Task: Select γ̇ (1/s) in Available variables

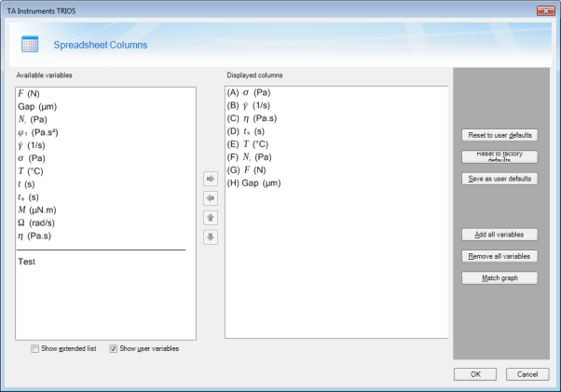Action: (32, 145)
